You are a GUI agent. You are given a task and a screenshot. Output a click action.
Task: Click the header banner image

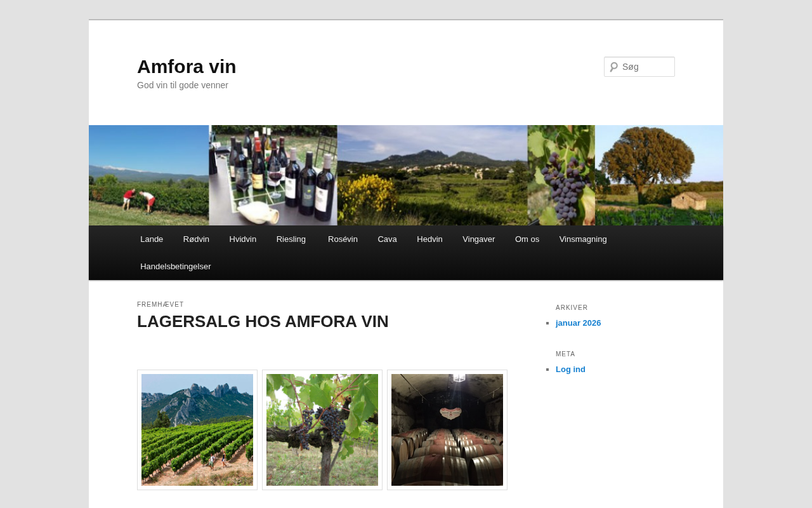[x=406, y=175]
